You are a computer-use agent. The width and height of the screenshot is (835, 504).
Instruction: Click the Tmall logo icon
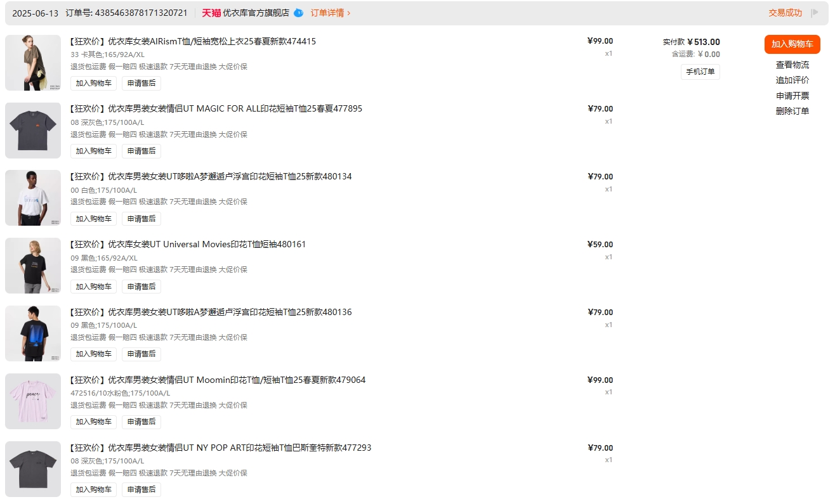(x=211, y=13)
